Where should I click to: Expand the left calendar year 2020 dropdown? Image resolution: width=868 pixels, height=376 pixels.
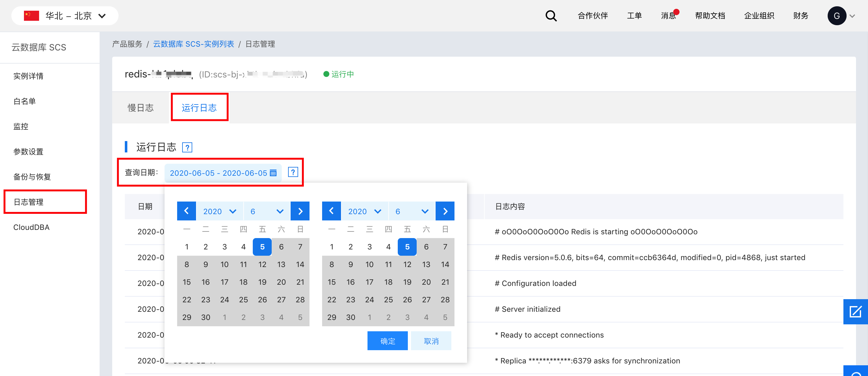(220, 211)
